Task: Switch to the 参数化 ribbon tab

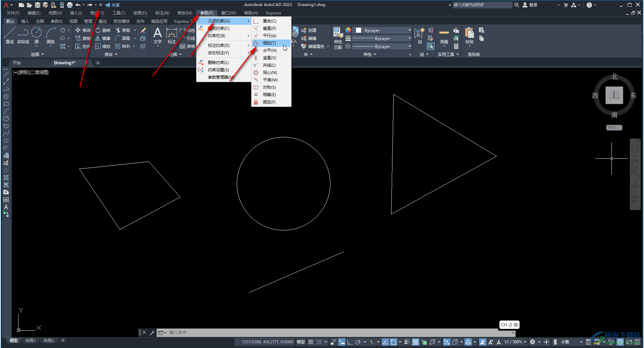Action: click(57, 21)
